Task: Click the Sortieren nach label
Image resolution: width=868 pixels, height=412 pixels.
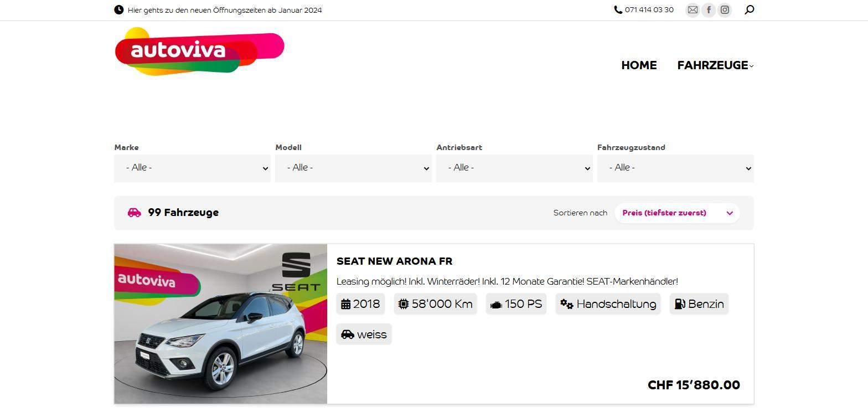Action: tap(580, 213)
